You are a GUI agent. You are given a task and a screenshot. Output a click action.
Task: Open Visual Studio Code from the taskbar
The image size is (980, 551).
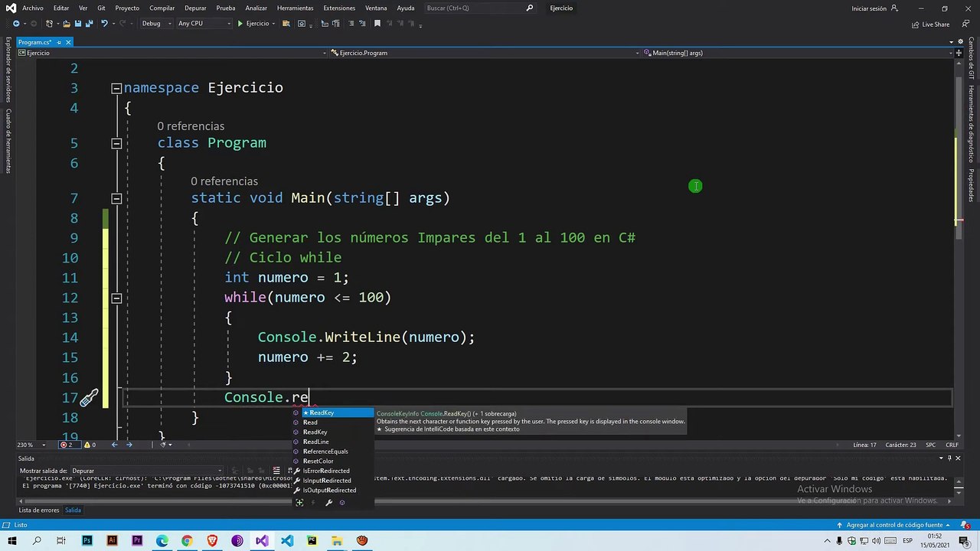tap(287, 541)
